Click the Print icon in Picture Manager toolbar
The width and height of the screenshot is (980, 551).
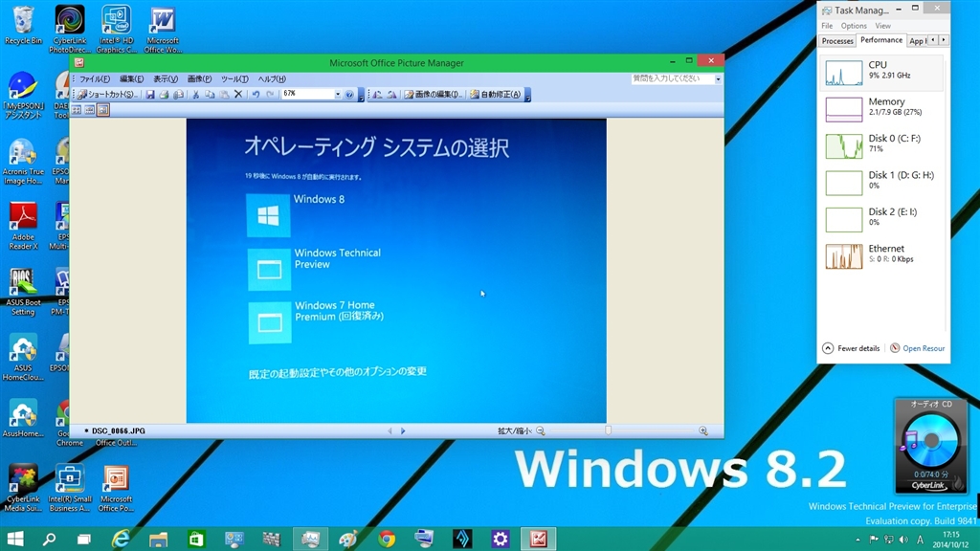pos(164,95)
